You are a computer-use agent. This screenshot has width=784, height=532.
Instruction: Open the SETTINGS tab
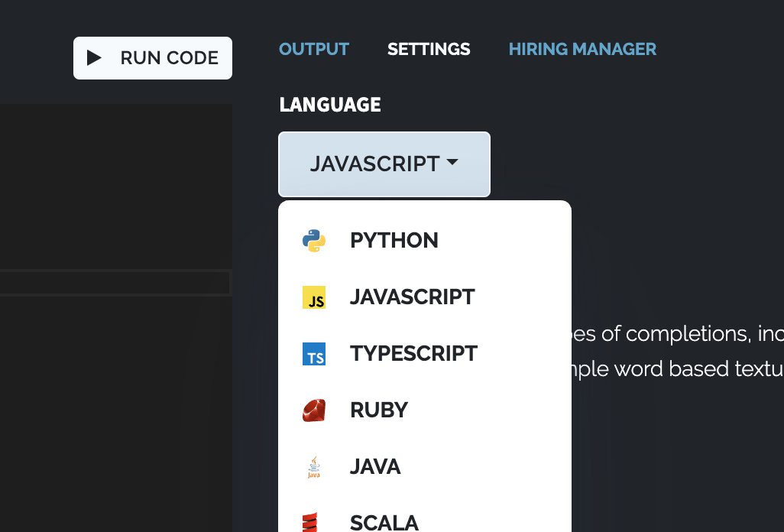coord(429,49)
